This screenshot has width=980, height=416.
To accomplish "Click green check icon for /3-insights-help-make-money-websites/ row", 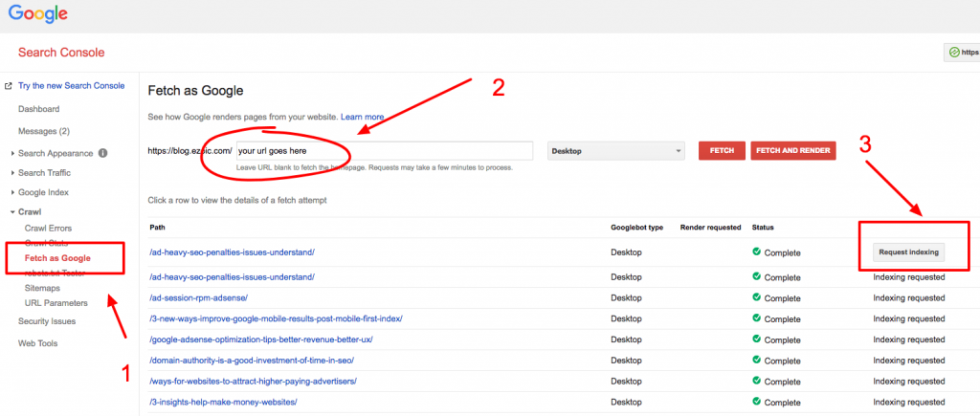I will coord(757,402).
